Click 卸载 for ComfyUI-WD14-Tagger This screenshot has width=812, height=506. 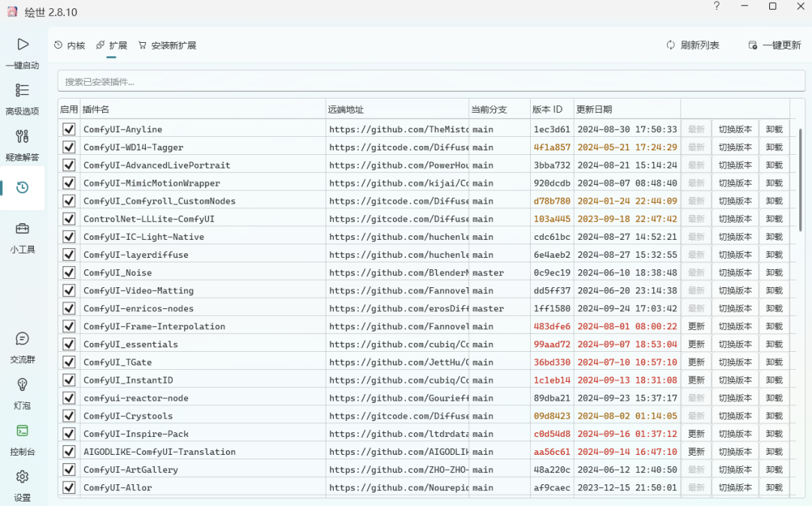pos(774,147)
